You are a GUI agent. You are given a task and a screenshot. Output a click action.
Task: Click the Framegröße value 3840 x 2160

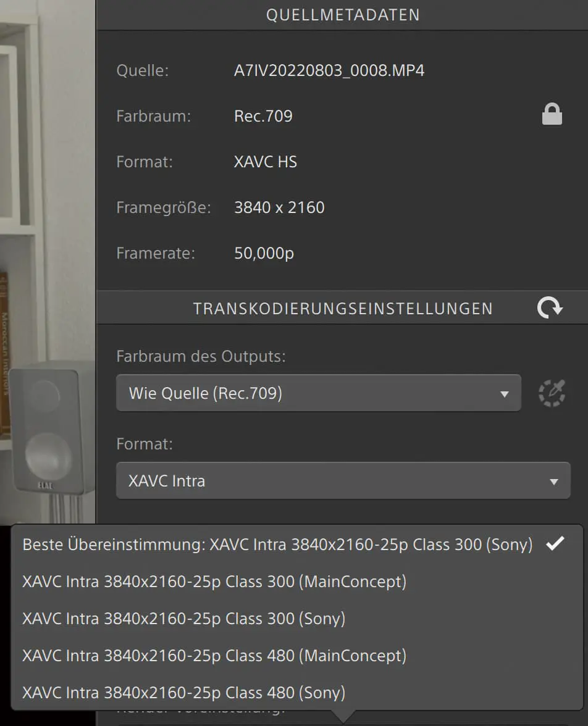click(279, 207)
